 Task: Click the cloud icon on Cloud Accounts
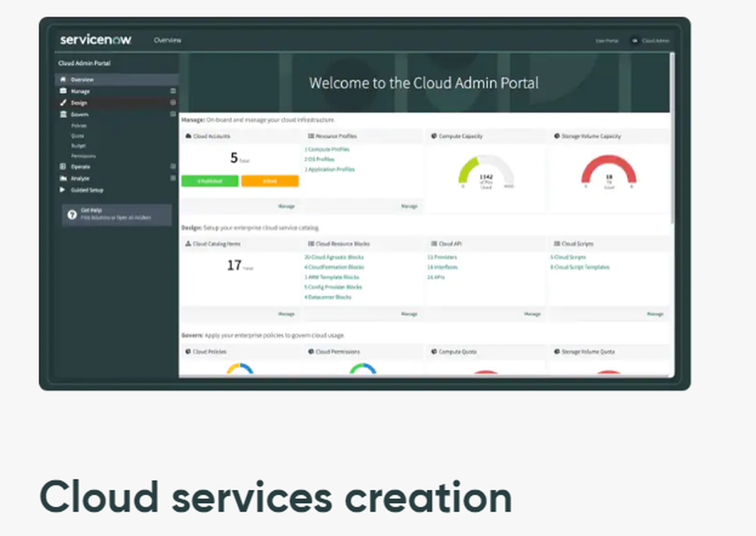pyautogui.click(x=188, y=136)
